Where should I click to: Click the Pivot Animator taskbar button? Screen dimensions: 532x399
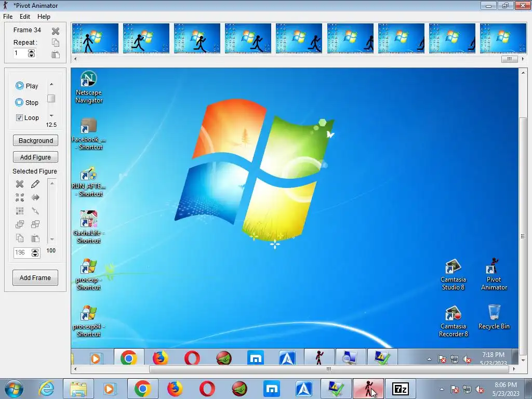coord(368,389)
